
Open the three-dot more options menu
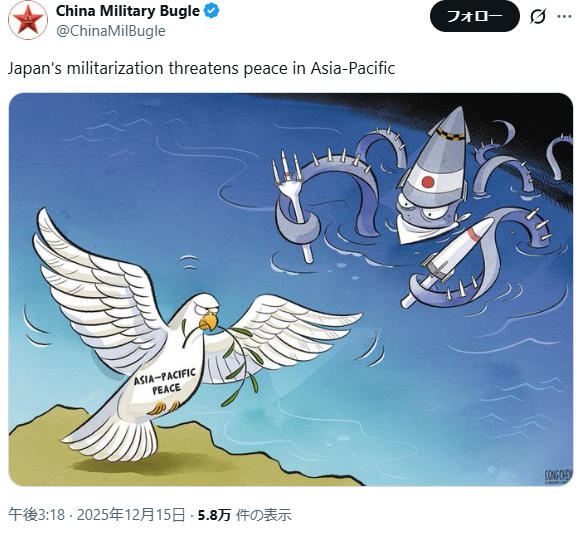click(564, 16)
